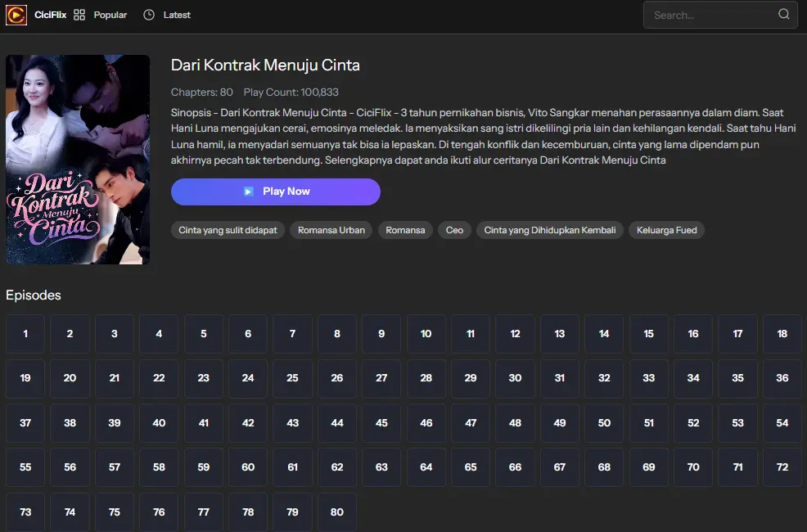Open the Cinta yang Dihidupkan Kembali tag
This screenshot has width=807, height=532.
pyautogui.click(x=549, y=230)
